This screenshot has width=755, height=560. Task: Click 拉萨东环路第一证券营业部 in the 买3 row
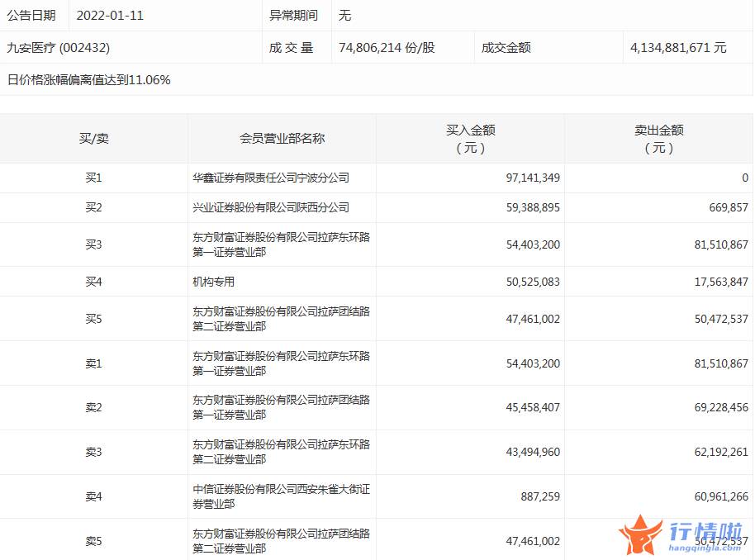tap(281, 244)
